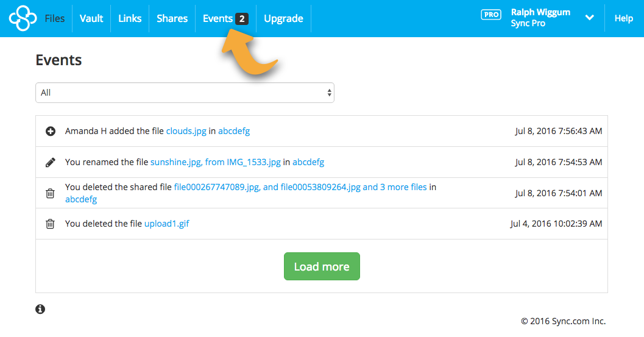The width and height of the screenshot is (644, 337).
Task: Click the Sync cloud logo icon
Action: 23,18
